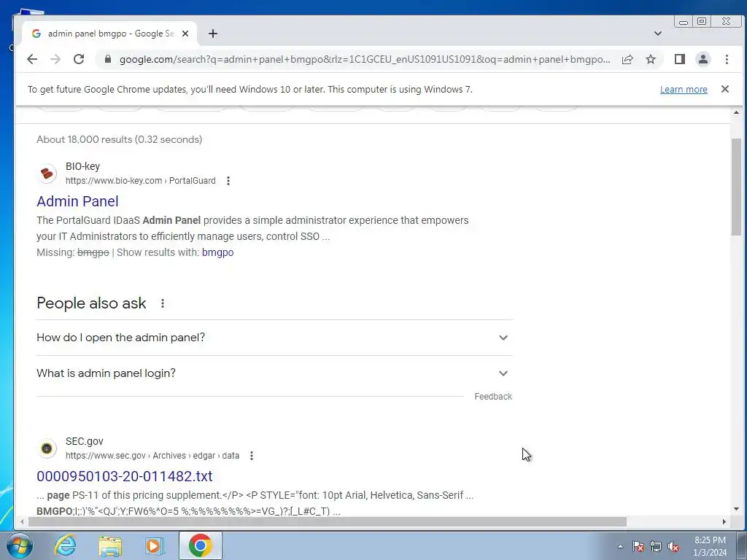747x560 pixels.
Task: Show results with bmgpo link
Action: 217,252
